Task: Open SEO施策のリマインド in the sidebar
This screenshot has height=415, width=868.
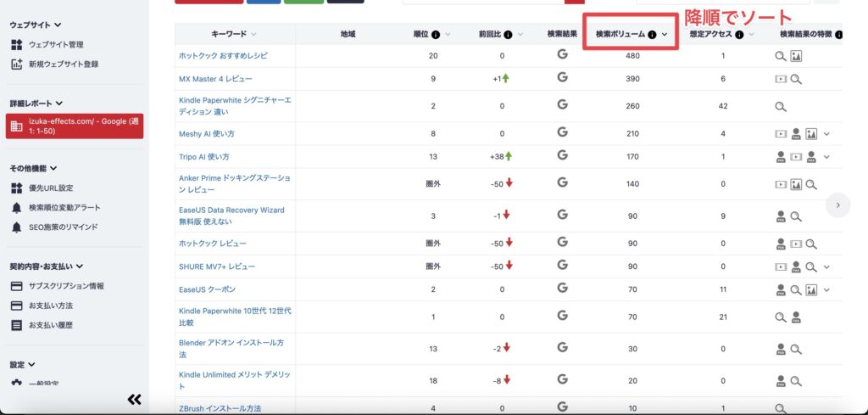Action: pyautogui.click(x=63, y=227)
